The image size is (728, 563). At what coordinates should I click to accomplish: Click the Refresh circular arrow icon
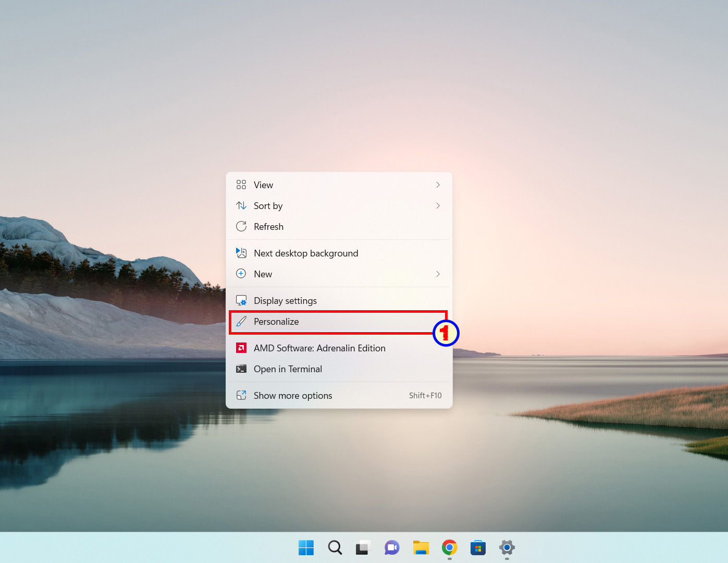[241, 226]
